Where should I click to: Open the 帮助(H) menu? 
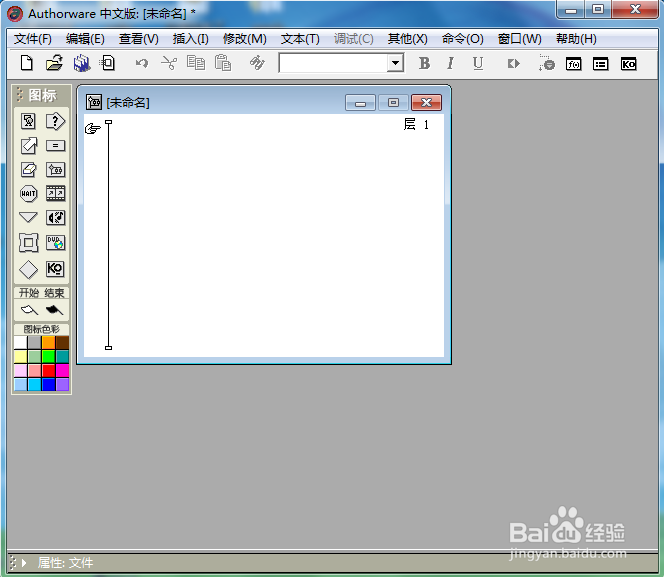[x=576, y=39]
